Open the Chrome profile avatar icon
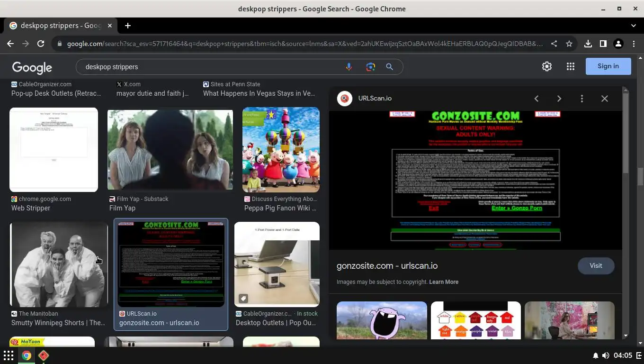 click(x=618, y=44)
